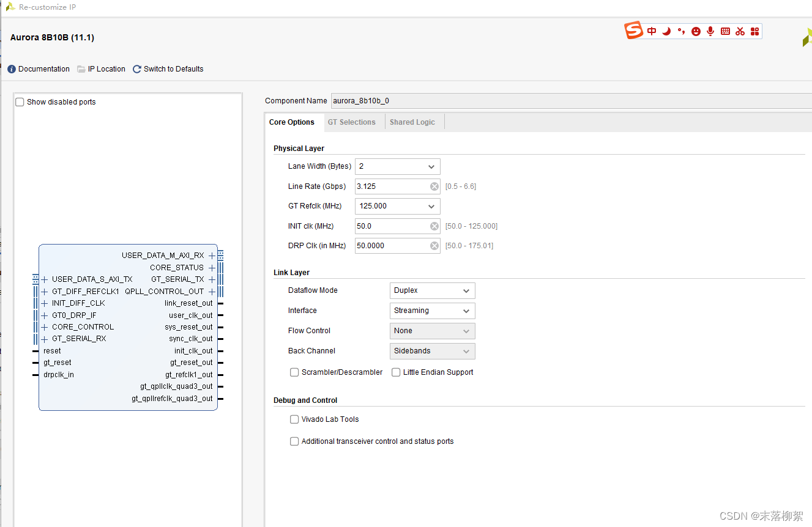Click the reset input port label
This screenshot has height=527, width=812.
[52, 351]
